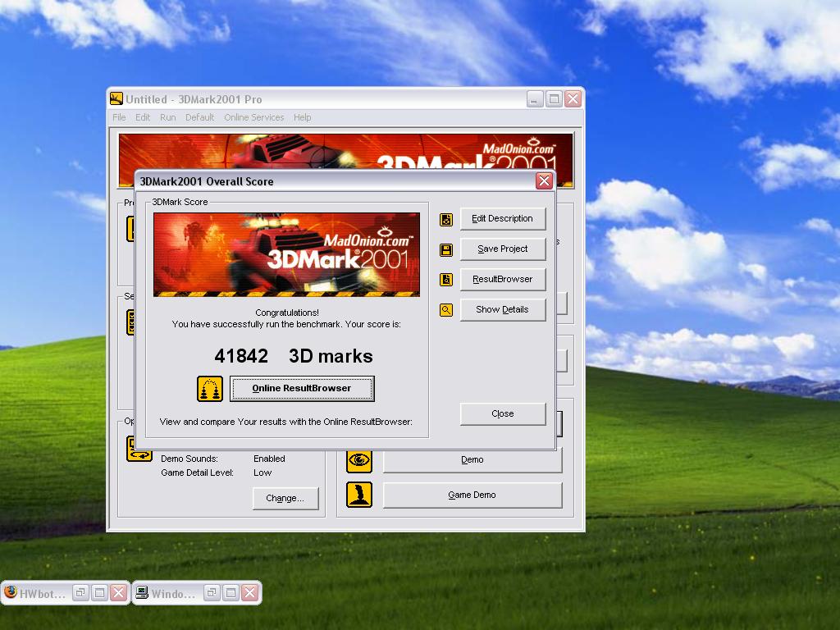Screen dimensions: 840x630
Task: Click the Firefox icon on HWbot taskbar item
Action: tap(10, 592)
